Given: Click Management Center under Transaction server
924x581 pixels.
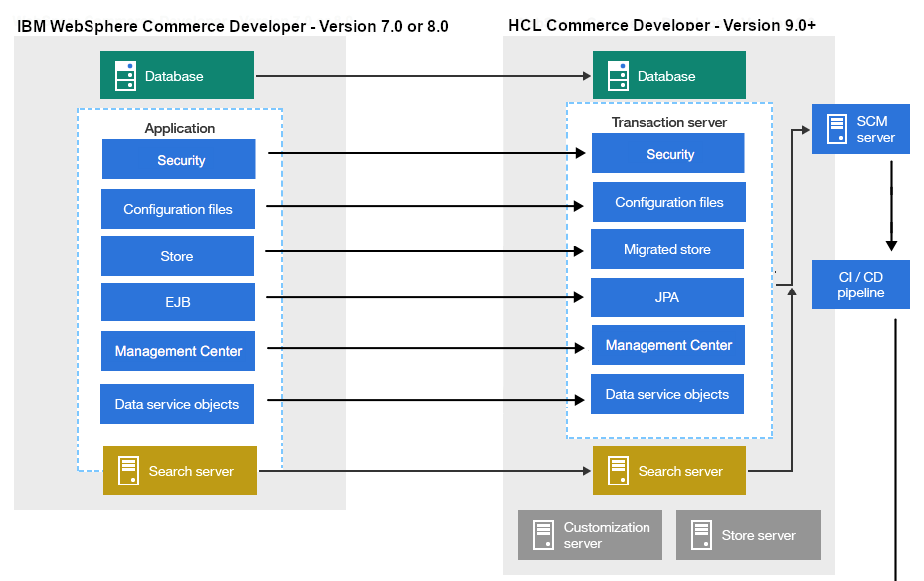Looking at the screenshot, I should pyautogui.click(x=667, y=345).
